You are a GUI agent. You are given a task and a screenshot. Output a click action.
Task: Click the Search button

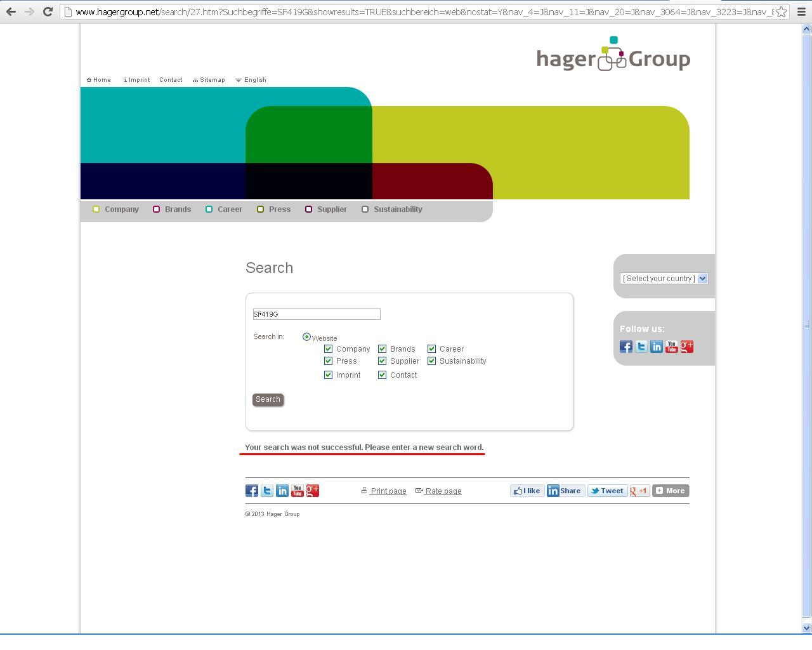[268, 399]
